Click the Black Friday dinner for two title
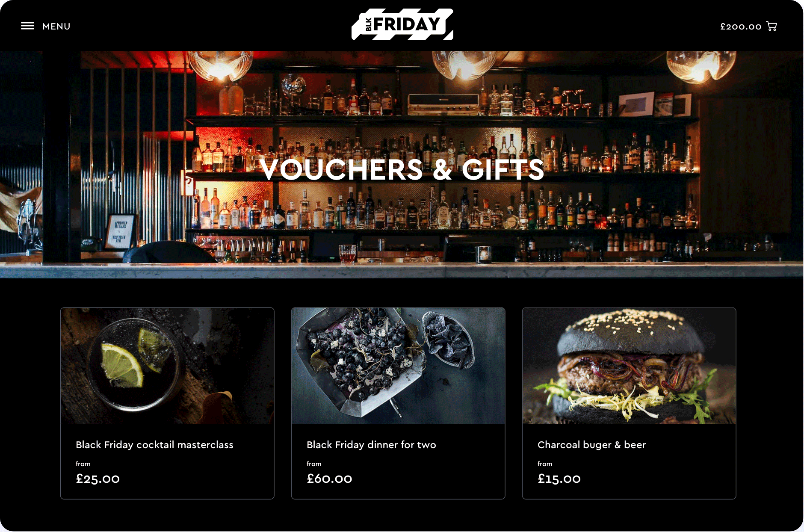804x532 pixels. (x=371, y=445)
